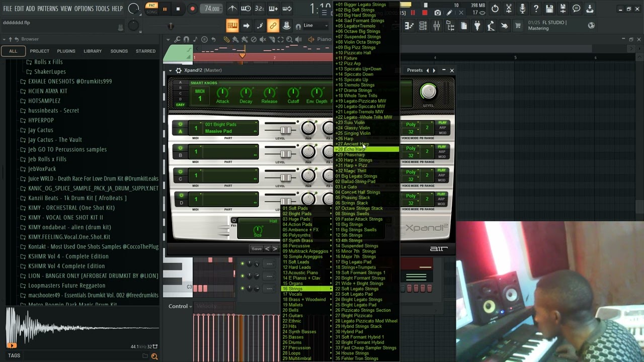The image size is (644, 362).
Task: Click the recorder overlay camera screenshot icon
Action: pyautogui.click(x=437, y=13)
